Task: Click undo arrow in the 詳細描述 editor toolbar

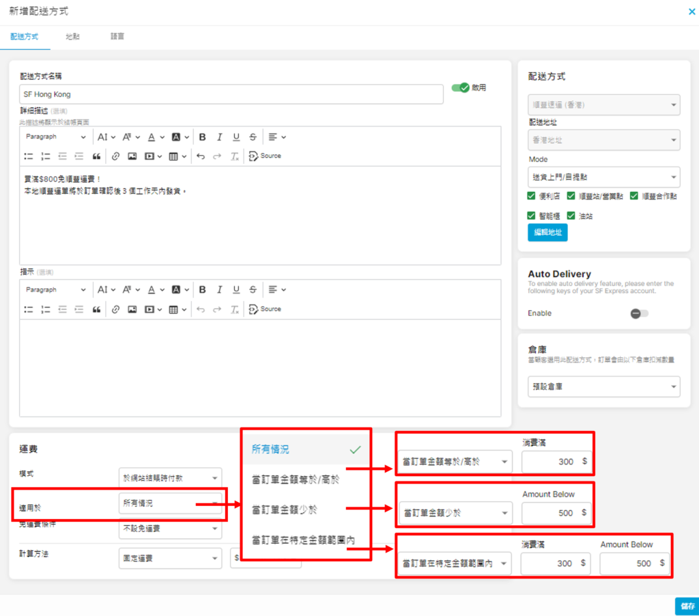Action: click(200, 156)
